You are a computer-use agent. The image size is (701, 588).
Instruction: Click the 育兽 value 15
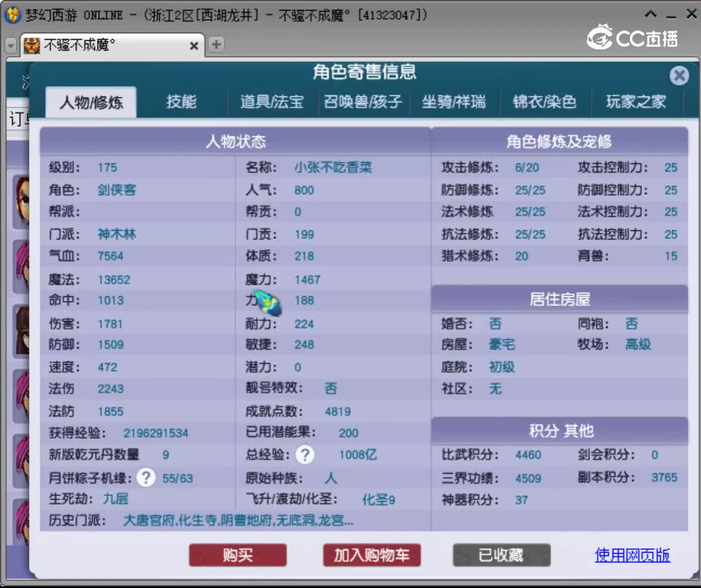pyautogui.click(x=671, y=256)
